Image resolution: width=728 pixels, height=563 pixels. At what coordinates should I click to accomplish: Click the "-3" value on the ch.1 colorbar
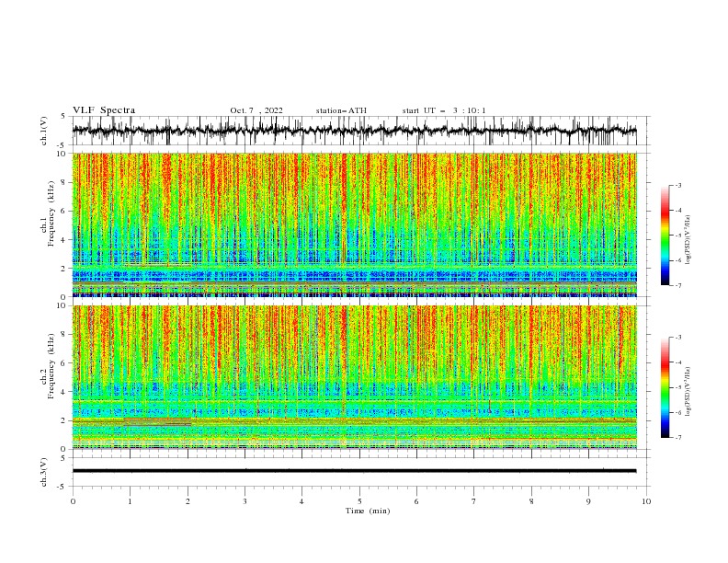coord(678,185)
